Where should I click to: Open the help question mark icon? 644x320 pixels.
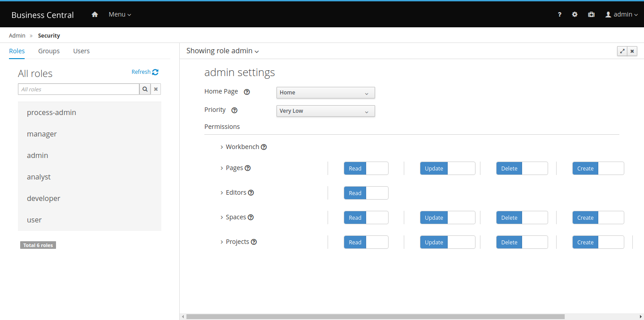[559, 14]
